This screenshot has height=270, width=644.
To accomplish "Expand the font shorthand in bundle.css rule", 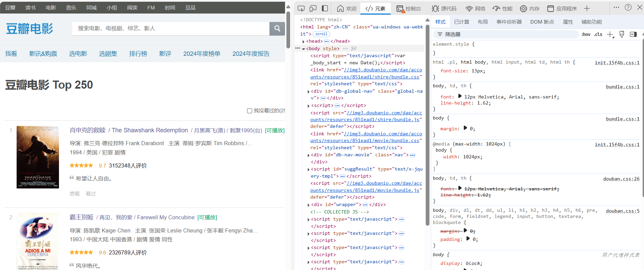I will (460, 96).
